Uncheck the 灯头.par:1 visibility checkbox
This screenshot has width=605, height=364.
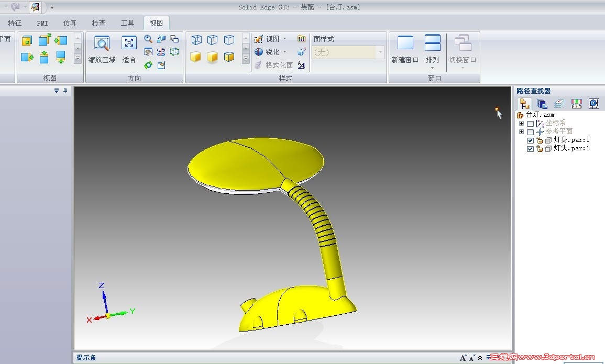pos(531,149)
